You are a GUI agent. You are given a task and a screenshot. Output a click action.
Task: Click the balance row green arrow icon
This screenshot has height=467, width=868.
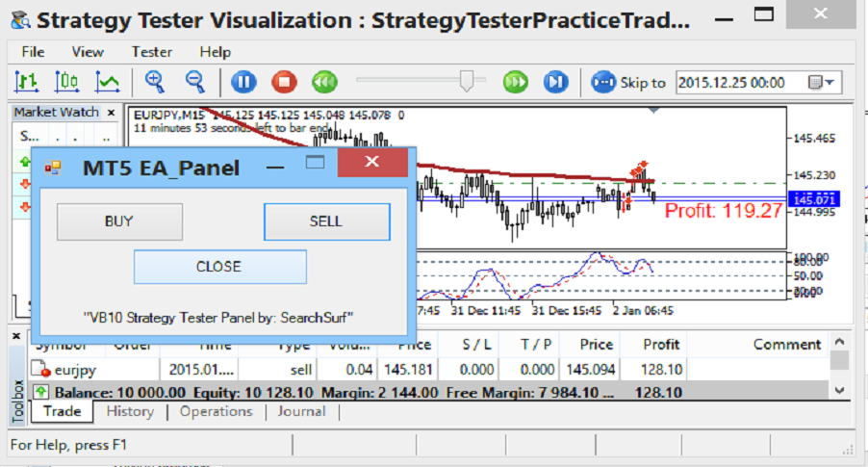(40, 392)
